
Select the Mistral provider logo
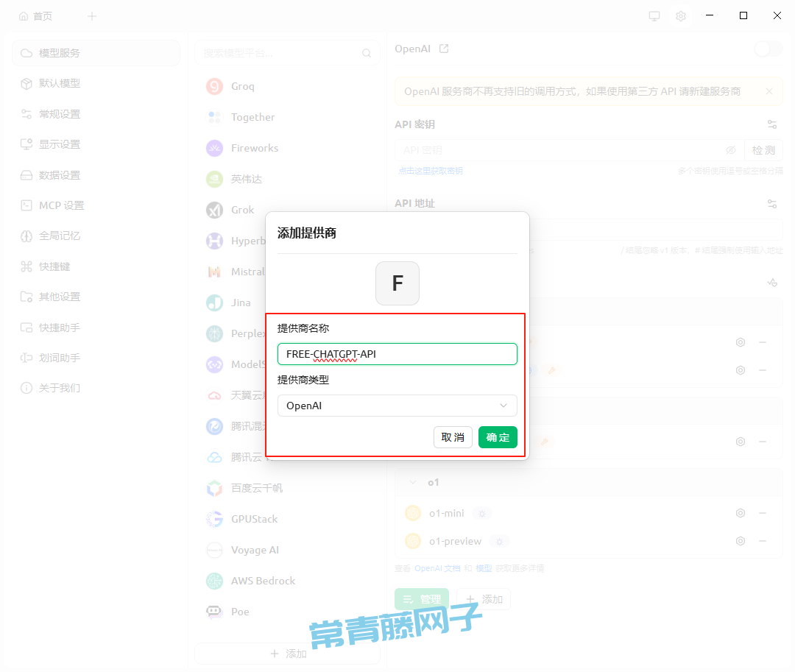click(214, 272)
